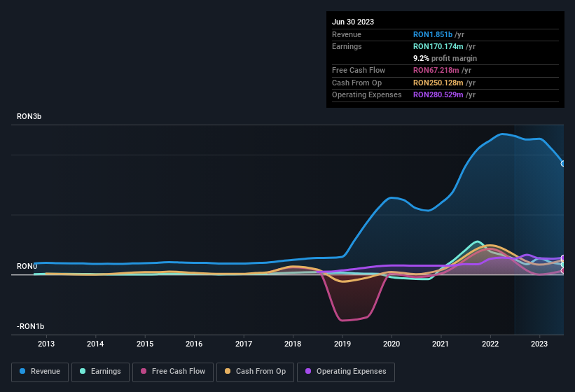The image size is (575, 392).
Task: Click the RON1.851b revenue value
Action: pos(433,34)
